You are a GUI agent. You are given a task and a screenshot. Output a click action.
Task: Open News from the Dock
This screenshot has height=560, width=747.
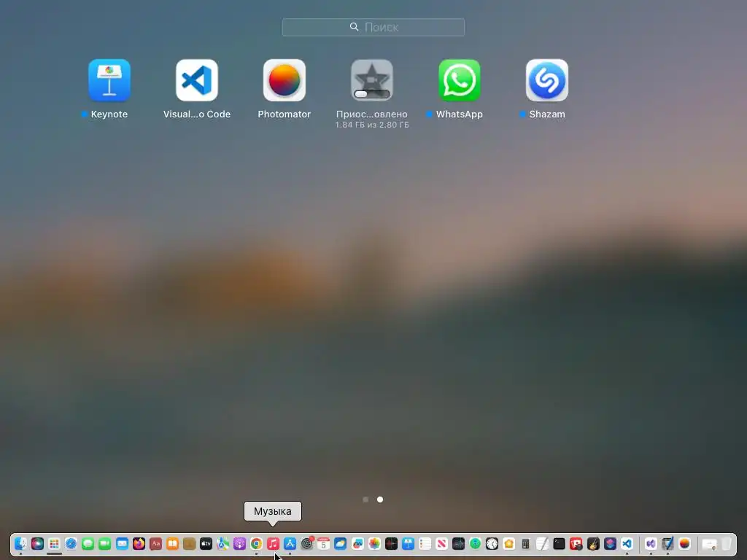pyautogui.click(x=441, y=543)
